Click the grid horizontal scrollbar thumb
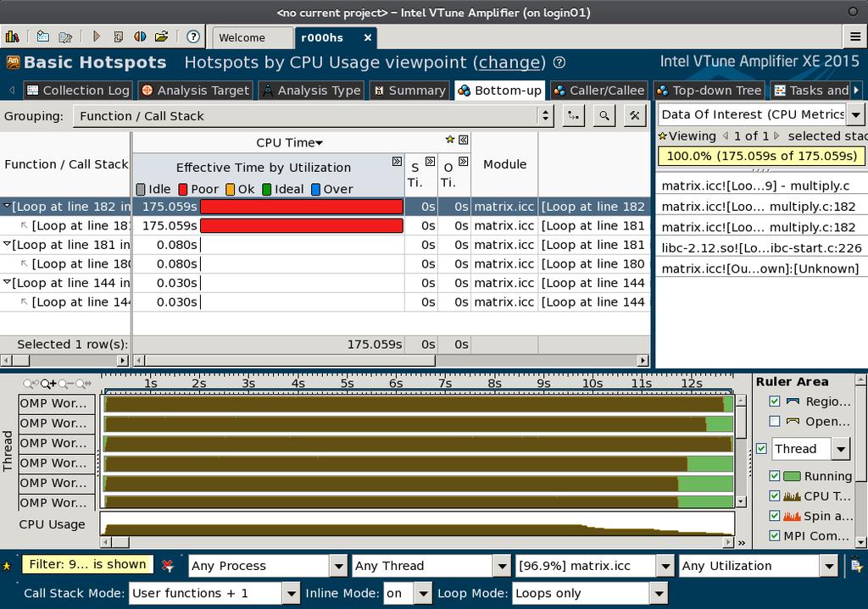Viewport: 868px width, 609px height. pos(290,361)
